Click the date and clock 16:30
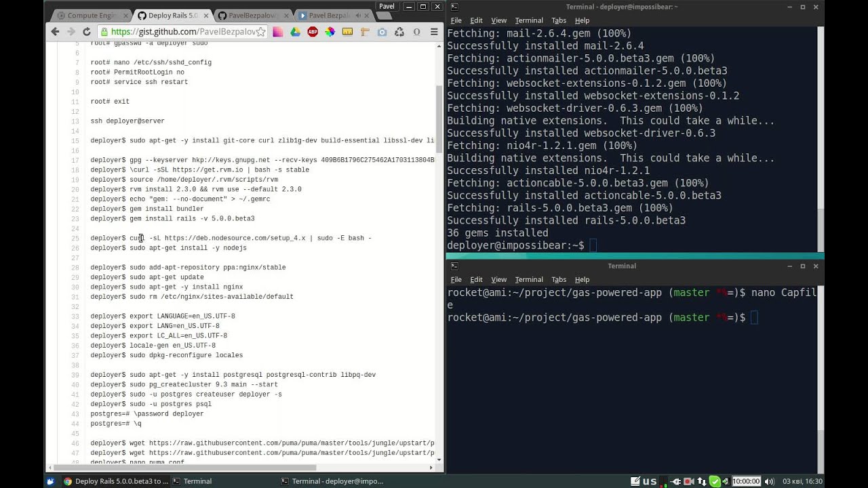868x488 pixels. click(803, 481)
